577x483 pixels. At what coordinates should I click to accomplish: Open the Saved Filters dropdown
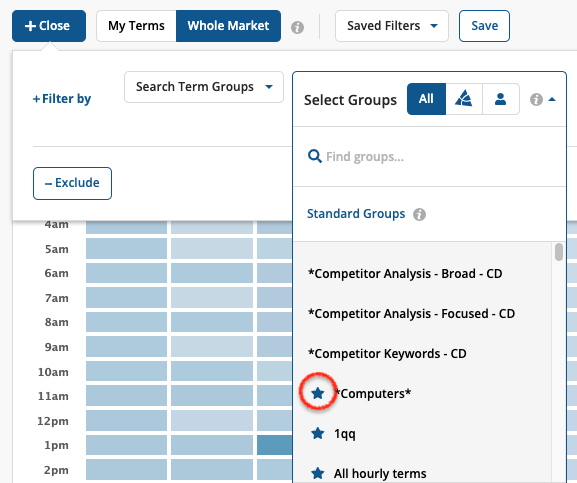click(x=392, y=26)
